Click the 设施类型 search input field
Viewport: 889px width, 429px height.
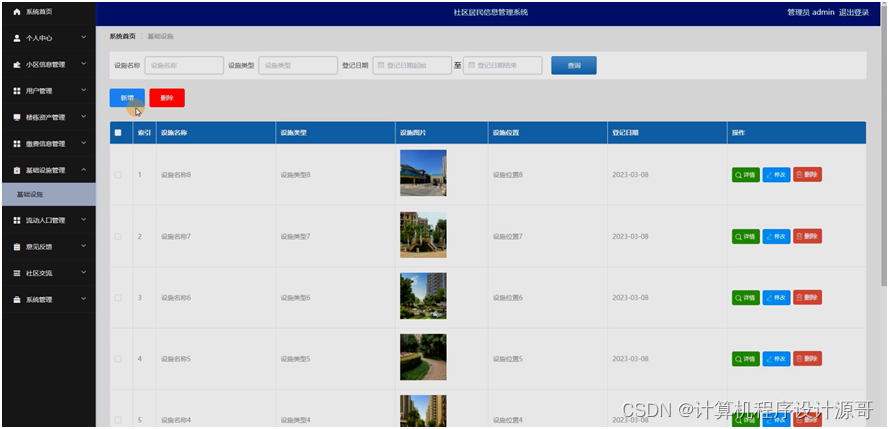click(x=298, y=66)
